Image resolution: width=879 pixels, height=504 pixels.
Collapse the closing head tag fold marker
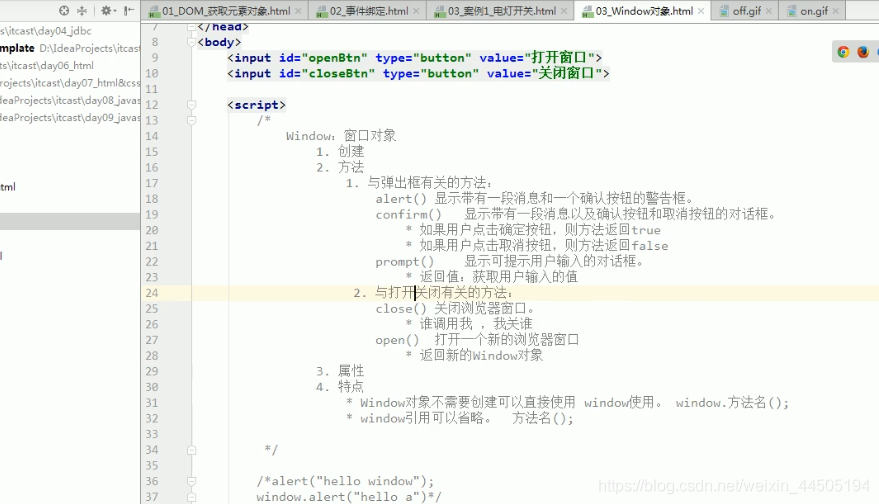pos(191,26)
